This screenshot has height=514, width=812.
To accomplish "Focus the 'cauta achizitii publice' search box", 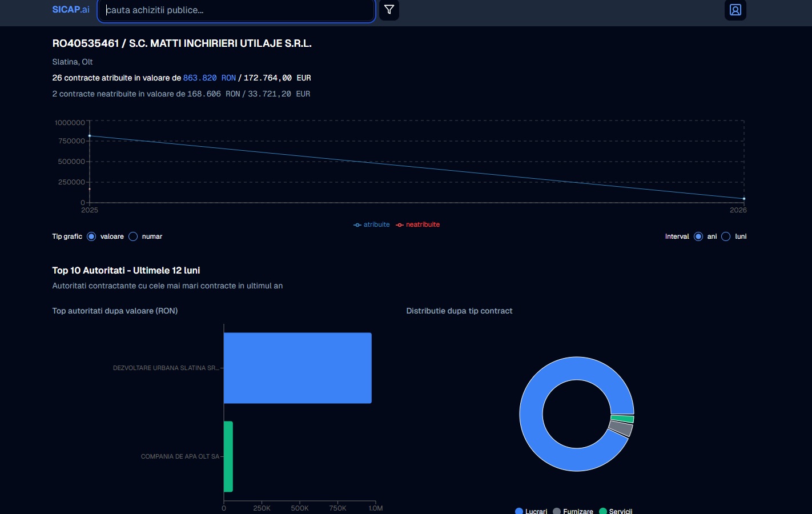I will 236,10.
